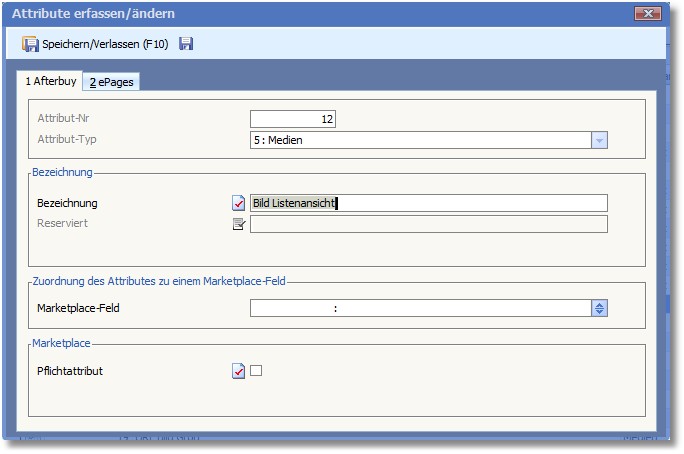
Task: Open the 2 ePages tab
Action: click(x=111, y=82)
